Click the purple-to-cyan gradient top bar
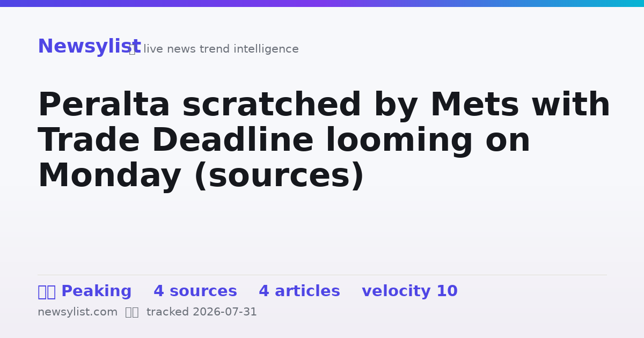Viewport: 644px width, 338px height. coord(322,3)
